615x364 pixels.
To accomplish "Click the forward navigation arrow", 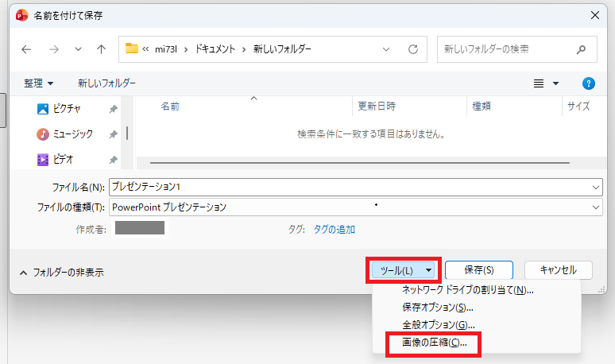I will click(x=53, y=49).
